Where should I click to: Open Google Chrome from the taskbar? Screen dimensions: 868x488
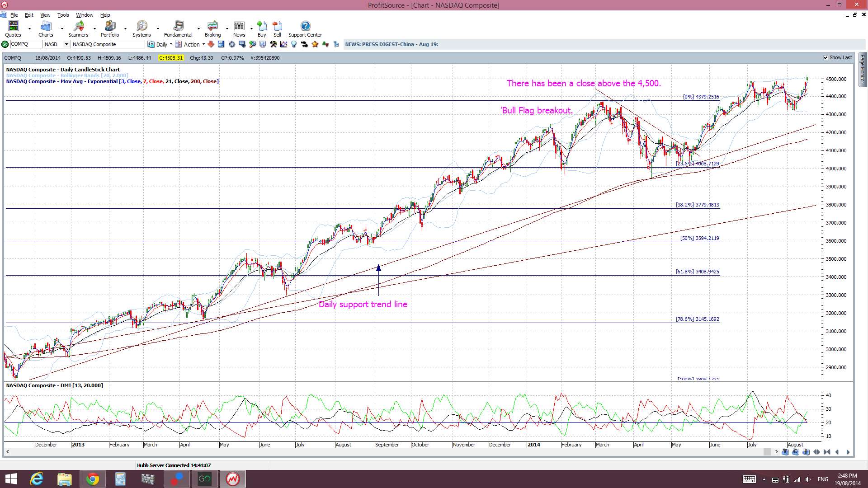[93, 479]
